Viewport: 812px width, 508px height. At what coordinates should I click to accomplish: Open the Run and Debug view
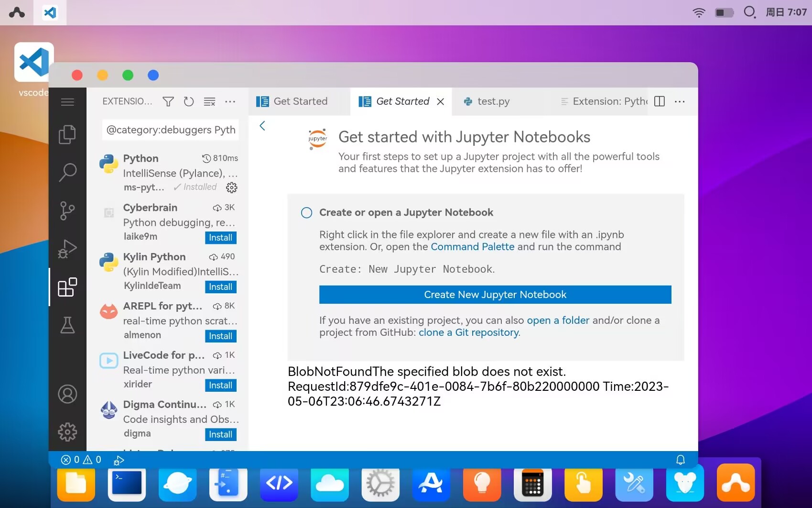67,249
